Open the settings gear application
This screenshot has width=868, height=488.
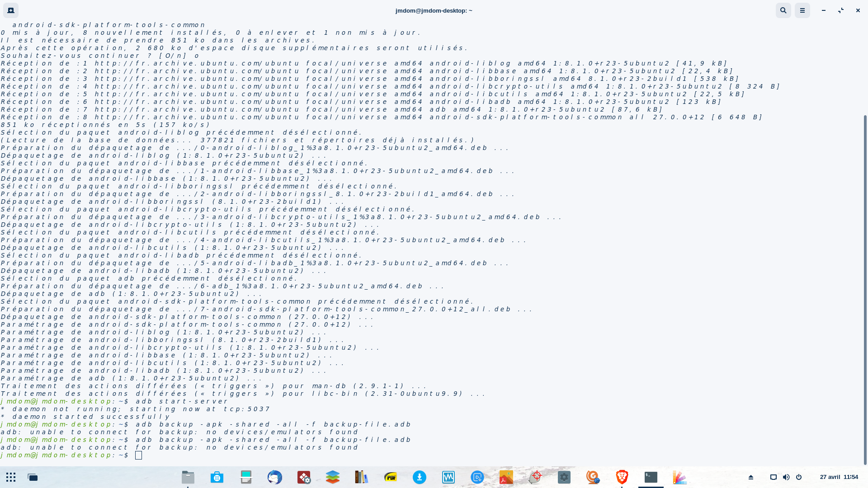[564, 477]
